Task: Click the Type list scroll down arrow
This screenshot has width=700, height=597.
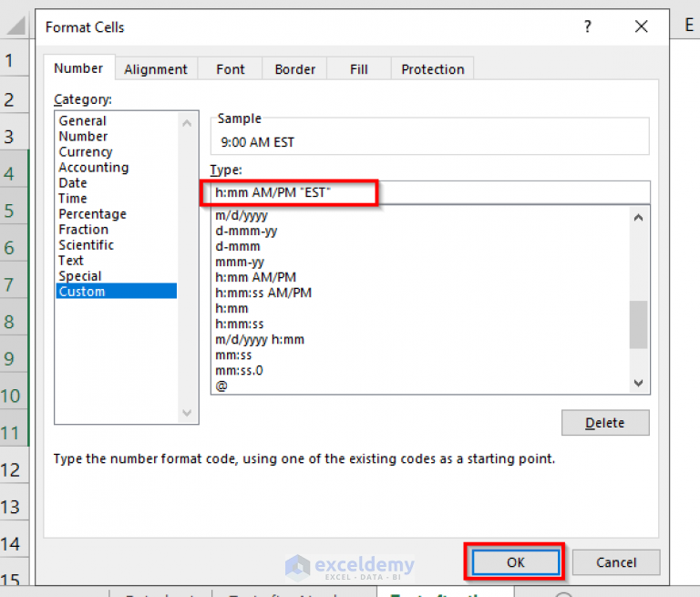Action: 638,383
